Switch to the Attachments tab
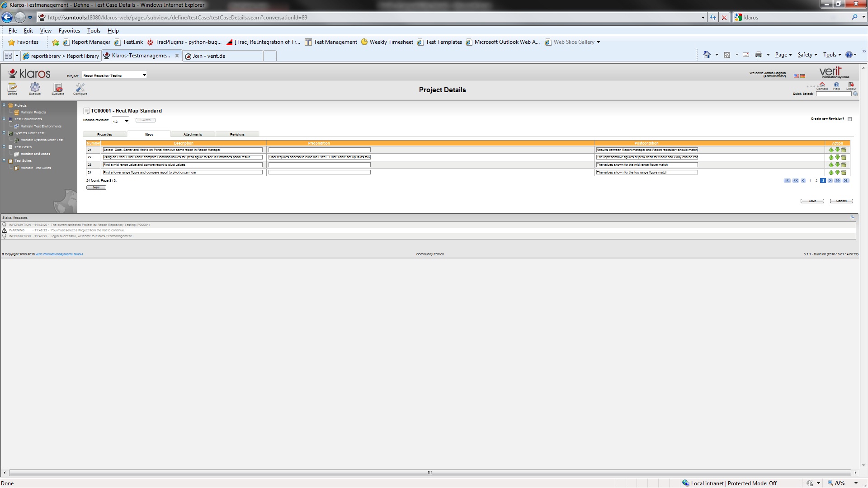Screen dimensions: 868x488 coord(193,134)
